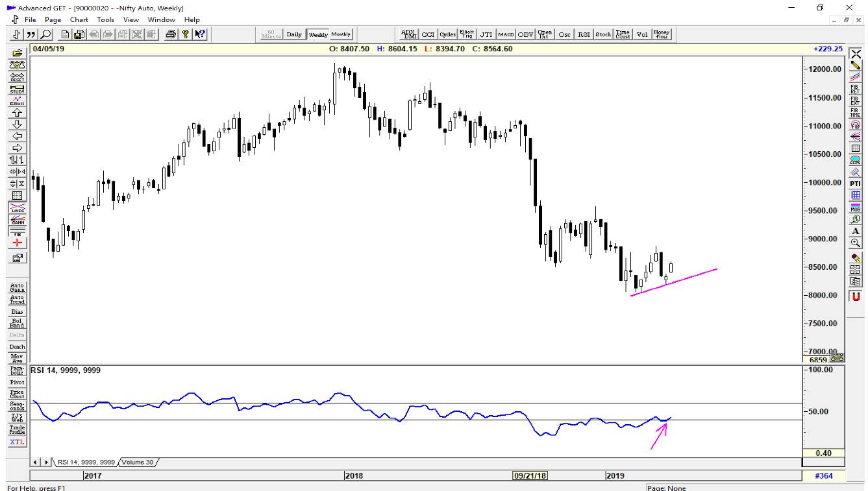Click the 09/21/18 date marker on timeline
The image size is (868, 491).
click(530, 475)
